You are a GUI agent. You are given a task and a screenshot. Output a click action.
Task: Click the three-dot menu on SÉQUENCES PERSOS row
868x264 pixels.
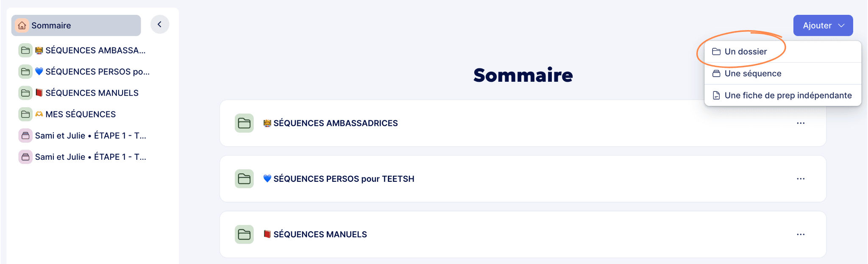point(801,179)
